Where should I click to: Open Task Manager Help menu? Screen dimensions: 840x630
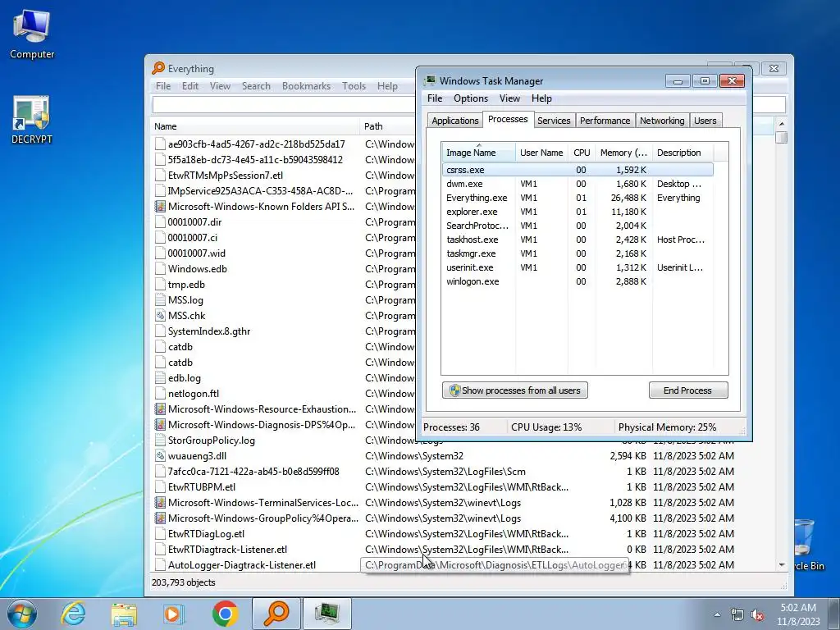point(541,98)
